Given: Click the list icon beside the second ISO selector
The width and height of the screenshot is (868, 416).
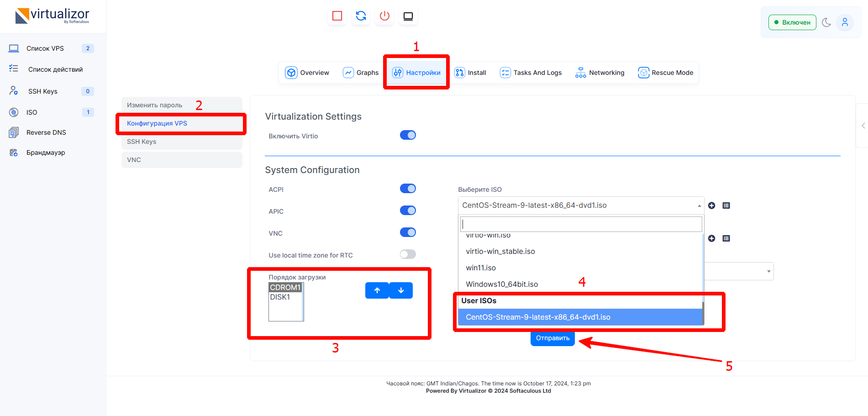Looking at the screenshot, I should tap(726, 238).
